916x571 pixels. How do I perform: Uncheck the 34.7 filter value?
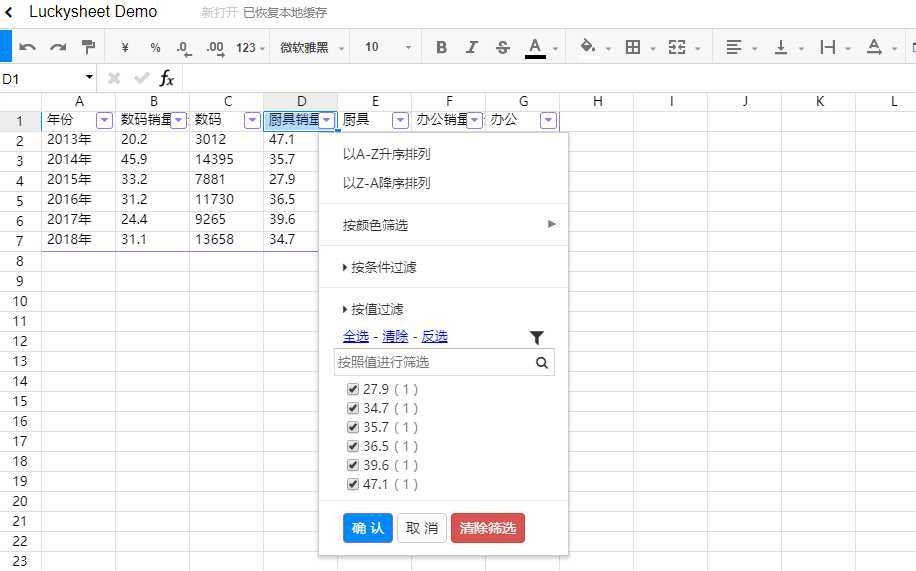coord(352,408)
